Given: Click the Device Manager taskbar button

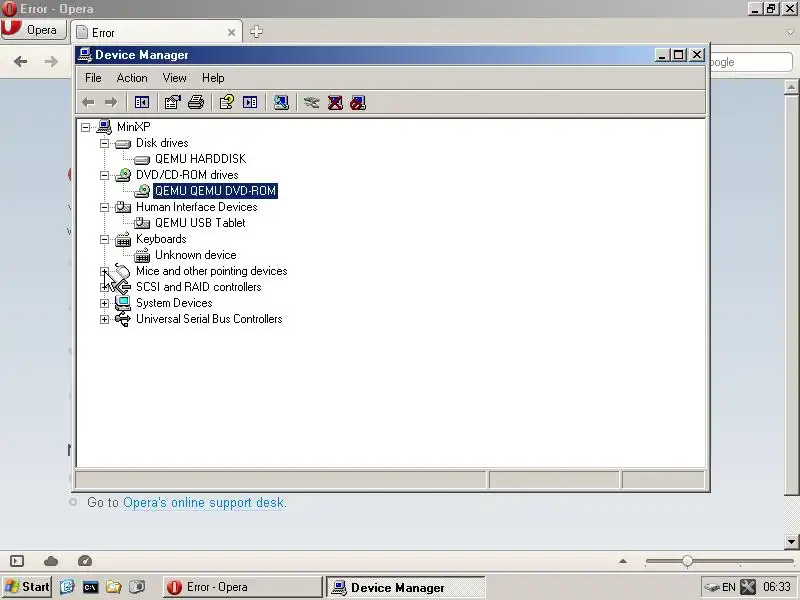Looking at the screenshot, I should tap(405, 588).
